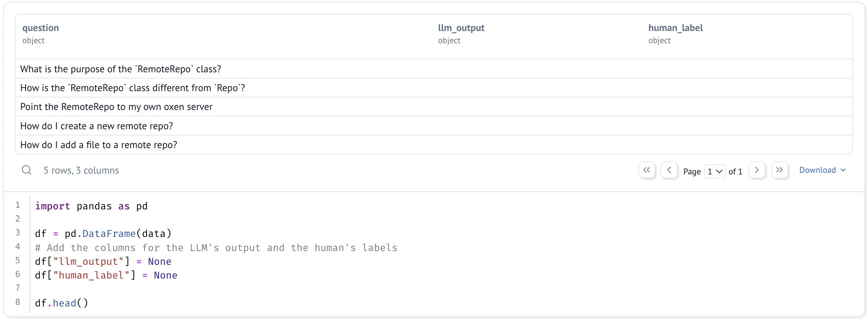The image size is (868, 319).
Task: Select the llm_output column header
Action: [461, 28]
